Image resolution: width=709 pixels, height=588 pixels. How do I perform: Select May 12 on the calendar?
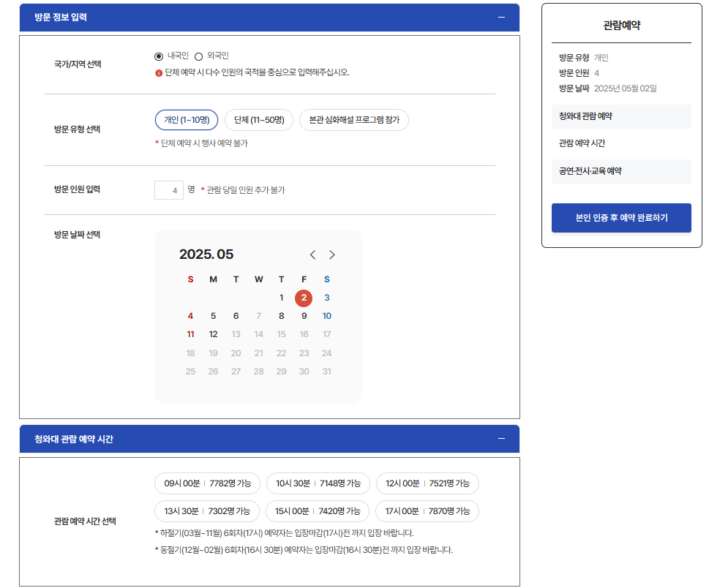point(213,334)
